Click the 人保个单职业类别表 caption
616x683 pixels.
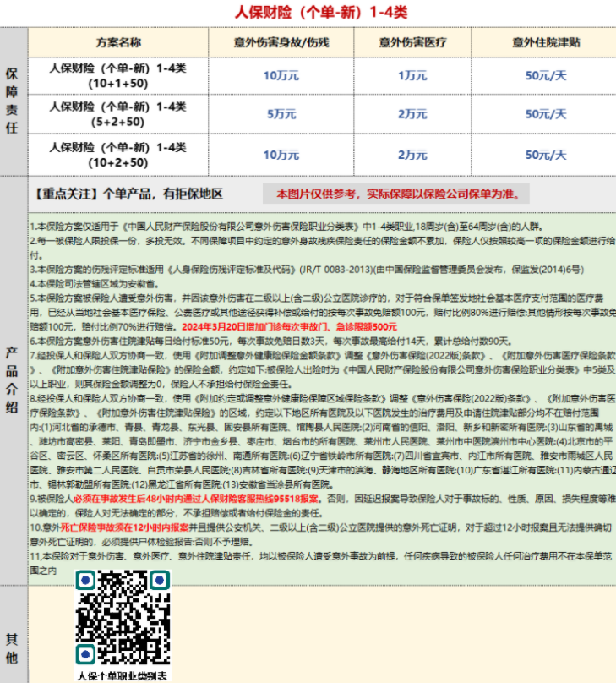tap(123, 675)
